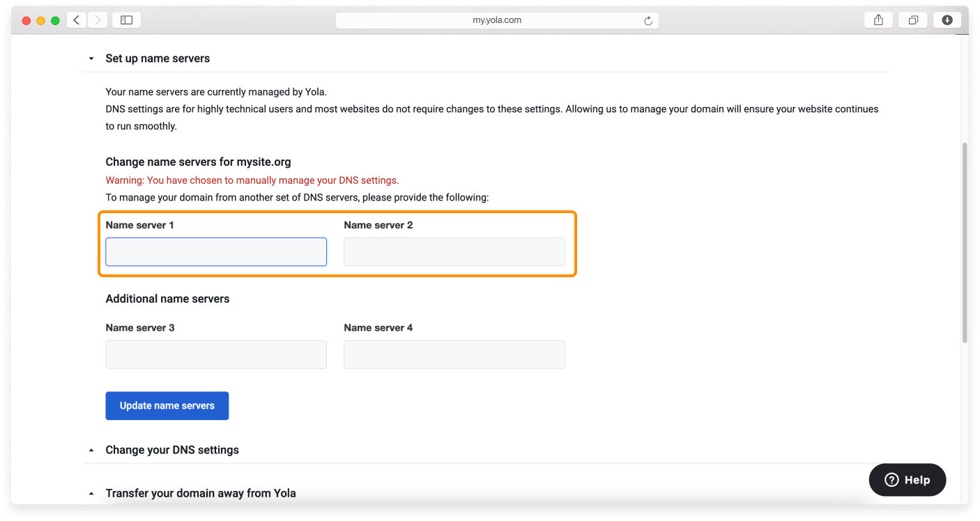
Task: Click the Safari forward arrow button
Action: click(97, 20)
